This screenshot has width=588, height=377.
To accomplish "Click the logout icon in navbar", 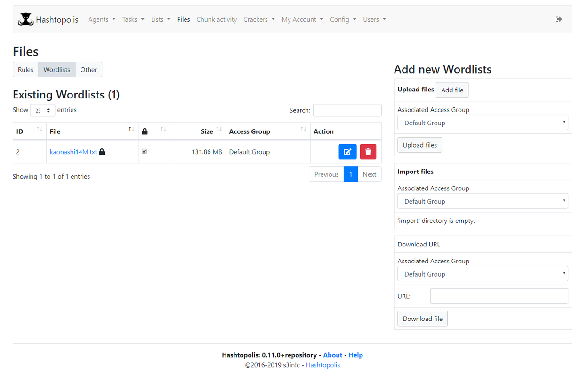I will (x=559, y=19).
